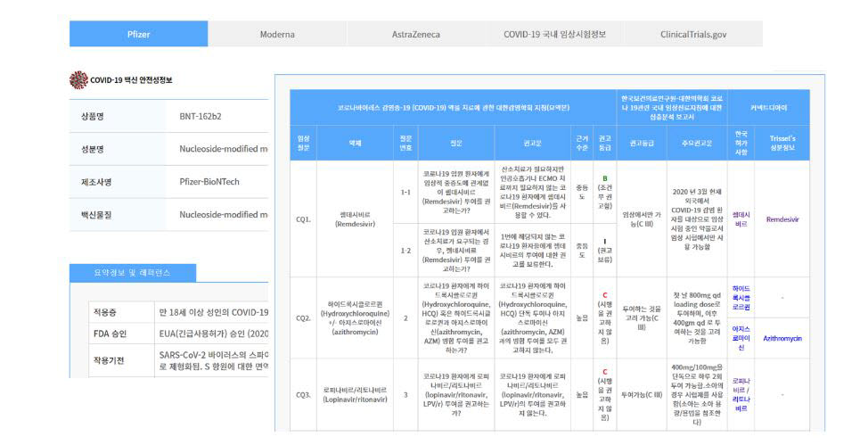Image resolution: width=868 pixels, height=445 pixels.
Task: Click question number 1-1 cell
Action: point(405,193)
